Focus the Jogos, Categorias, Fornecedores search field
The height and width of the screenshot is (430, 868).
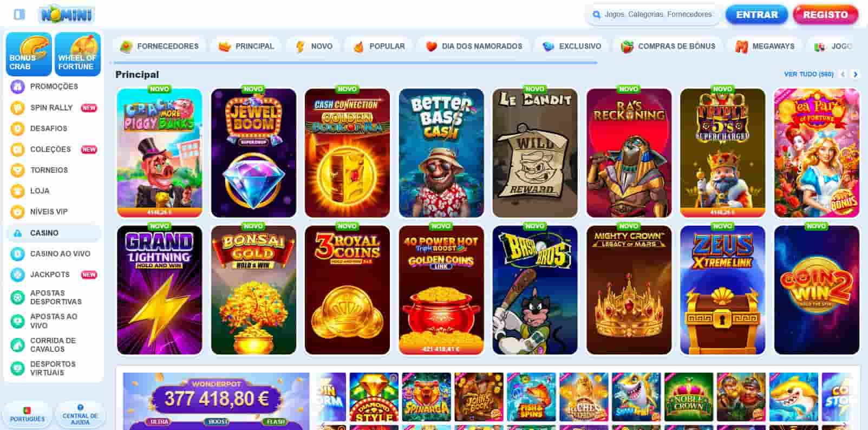[658, 15]
